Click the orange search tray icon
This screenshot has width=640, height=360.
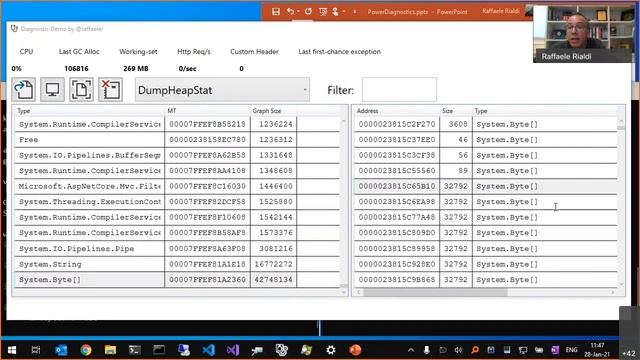(475, 350)
